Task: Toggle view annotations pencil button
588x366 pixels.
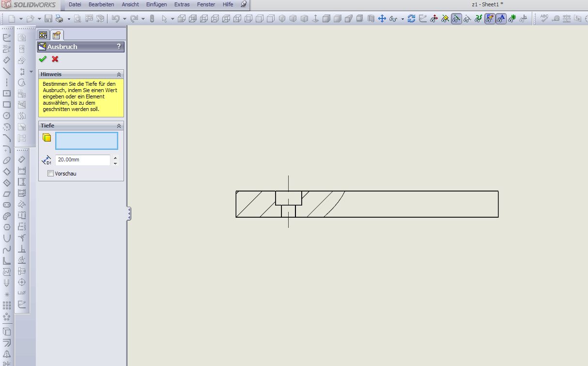Action: pos(490,19)
